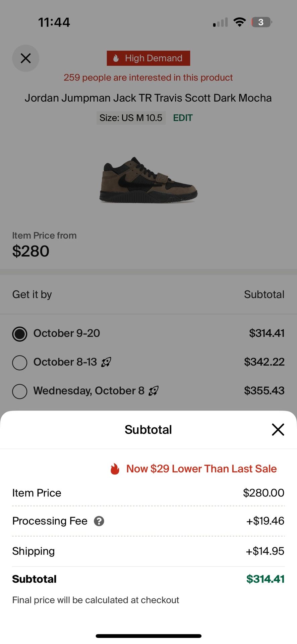Close the product page with top-left X
The width and height of the screenshot is (297, 644).
25,58
